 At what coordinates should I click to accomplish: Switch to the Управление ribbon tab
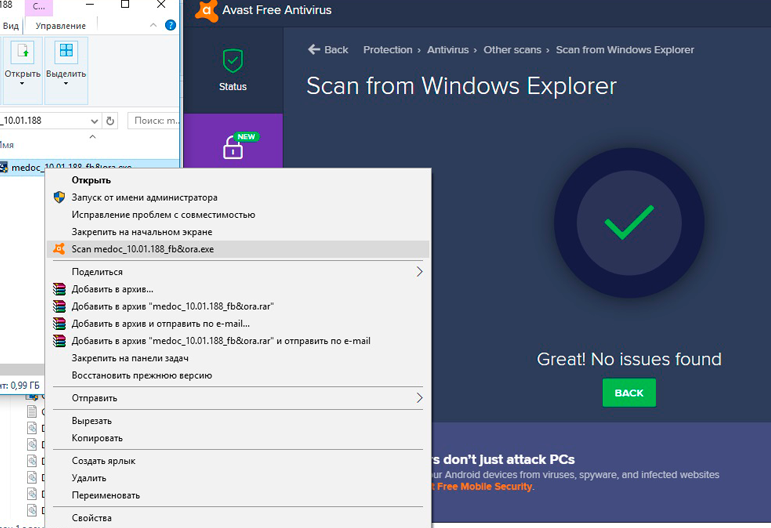tap(60, 26)
